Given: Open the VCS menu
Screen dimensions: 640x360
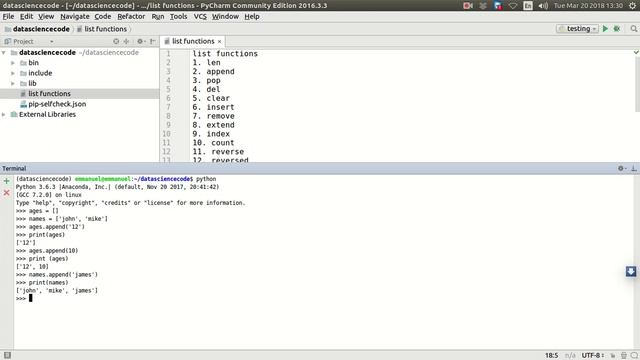Looking at the screenshot, I should tap(200, 16).
